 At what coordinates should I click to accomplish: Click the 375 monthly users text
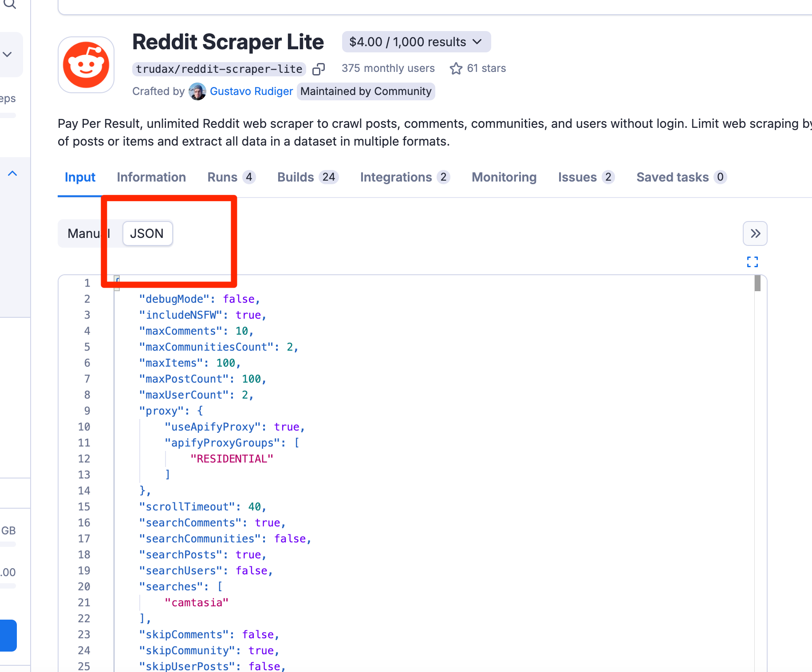(388, 68)
